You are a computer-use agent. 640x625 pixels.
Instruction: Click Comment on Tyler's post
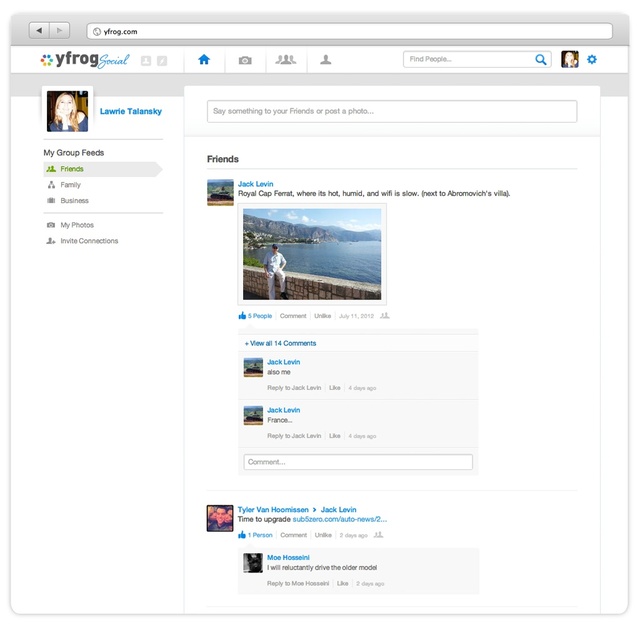tap(293, 535)
